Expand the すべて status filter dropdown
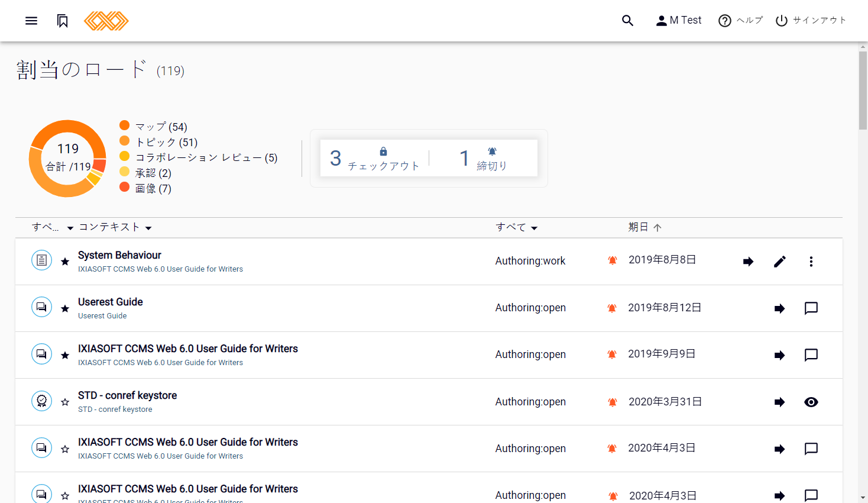This screenshot has width=868, height=503. (517, 227)
